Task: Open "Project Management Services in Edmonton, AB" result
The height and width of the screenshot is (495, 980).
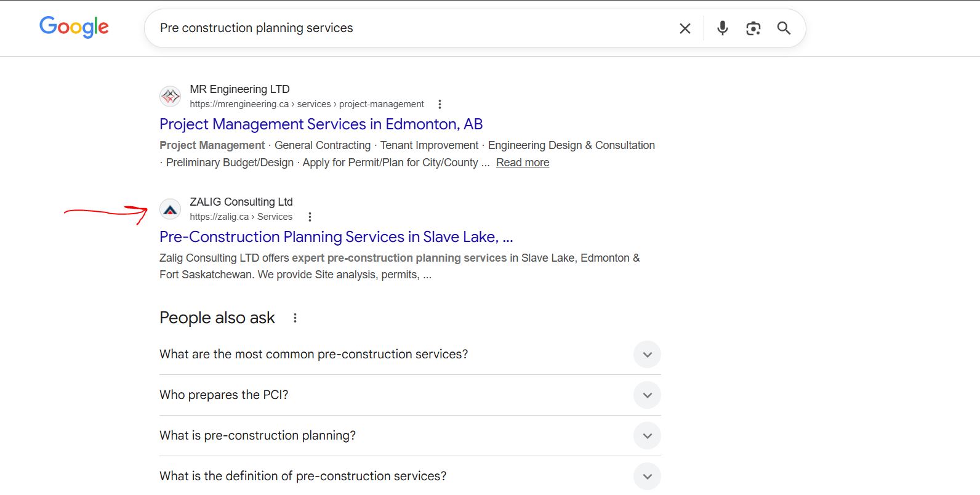Action: coord(321,124)
